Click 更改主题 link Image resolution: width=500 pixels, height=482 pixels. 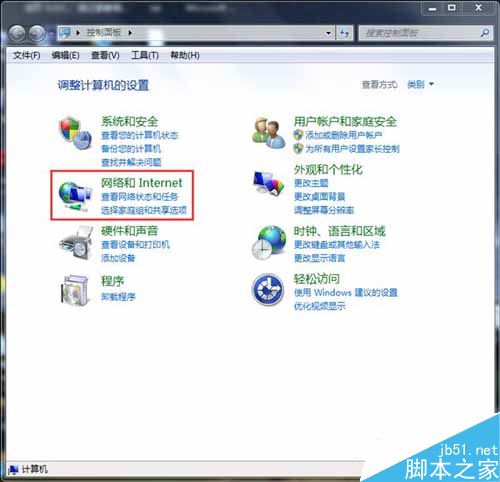coord(311,183)
